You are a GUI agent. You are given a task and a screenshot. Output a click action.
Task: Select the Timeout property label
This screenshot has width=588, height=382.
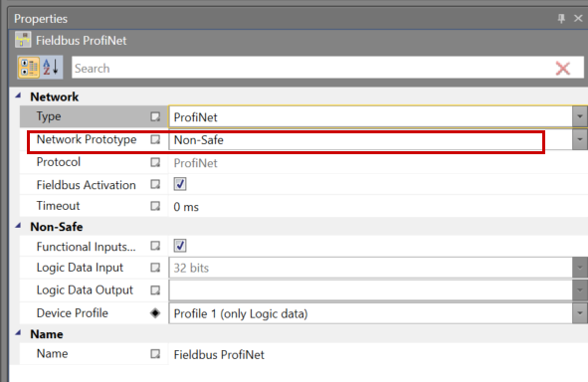[x=58, y=206]
